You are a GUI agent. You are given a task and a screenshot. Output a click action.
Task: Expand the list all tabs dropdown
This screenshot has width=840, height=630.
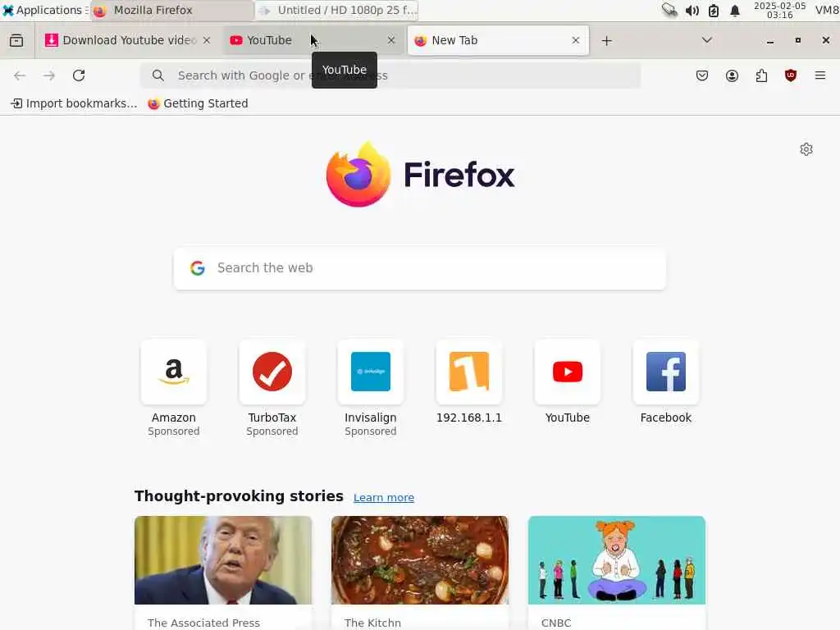tap(706, 40)
